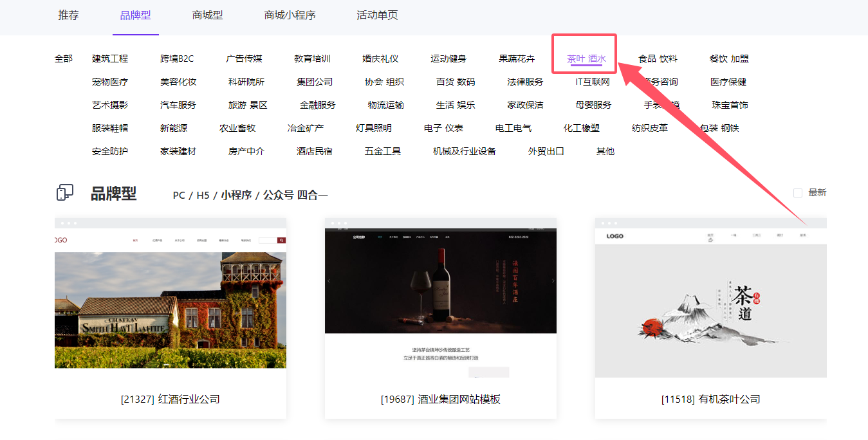This screenshot has width=868, height=440.
Task: Pick 物流运输 category
Action: 386,105
